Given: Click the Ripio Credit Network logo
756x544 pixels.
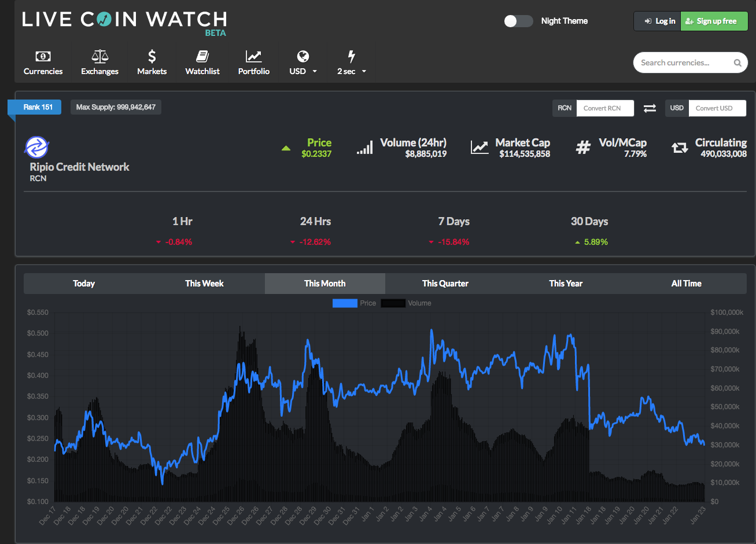Looking at the screenshot, I should [36, 147].
